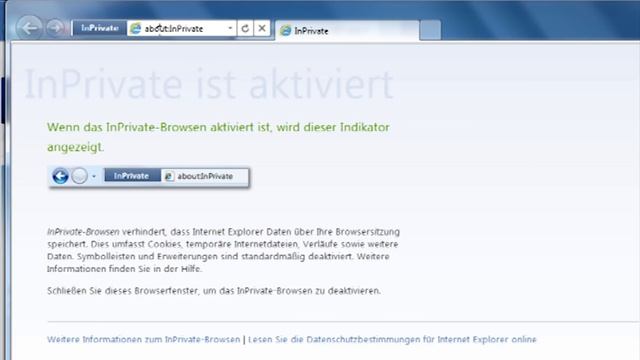Click the illustrated InPrivate indicator image
The image size is (640, 360).
[149, 177]
